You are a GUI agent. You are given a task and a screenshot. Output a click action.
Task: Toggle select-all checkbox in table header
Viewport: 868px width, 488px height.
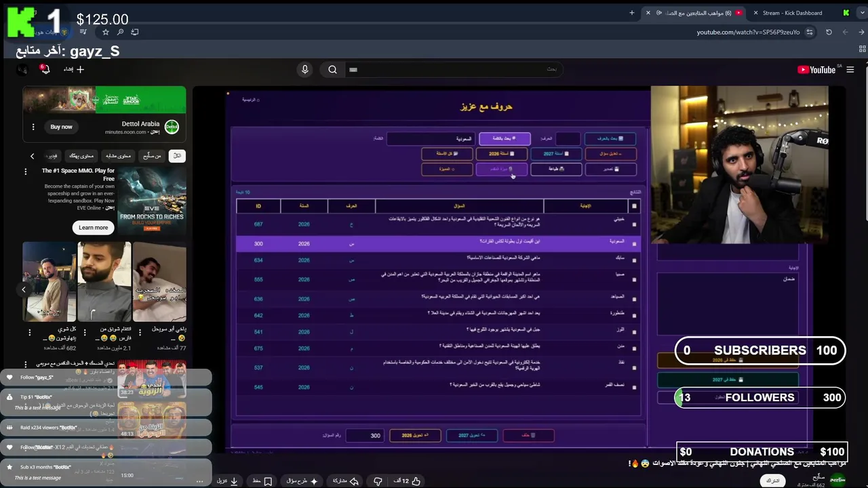click(634, 206)
